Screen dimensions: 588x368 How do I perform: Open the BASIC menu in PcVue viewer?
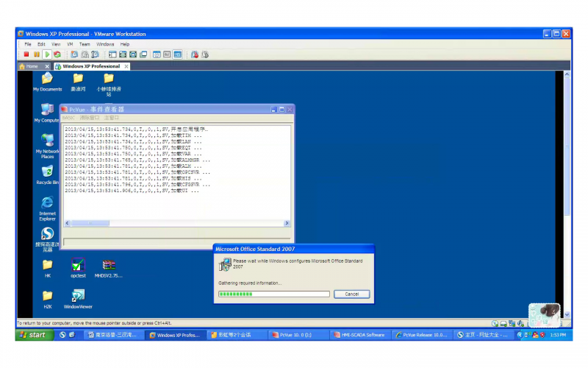[x=68, y=118]
